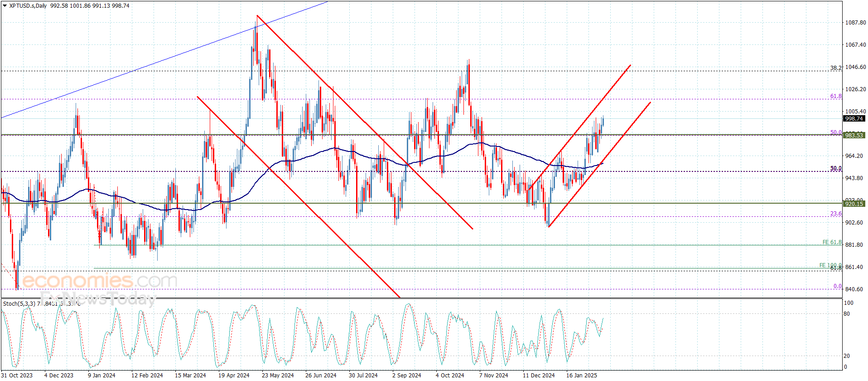The height and width of the screenshot is (381, 868).
Task: Click the purple 23.6 Fibonacci level label
Action: 836,214
